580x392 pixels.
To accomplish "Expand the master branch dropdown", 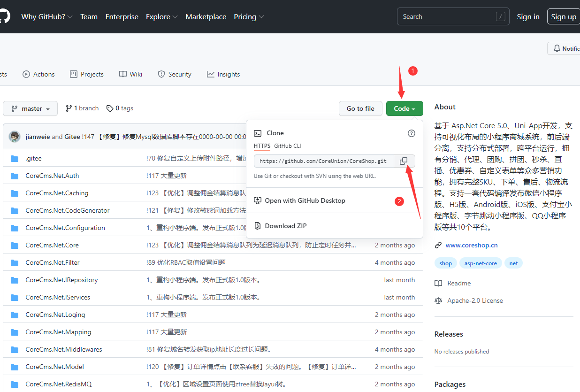I will (x=31, y=108).
